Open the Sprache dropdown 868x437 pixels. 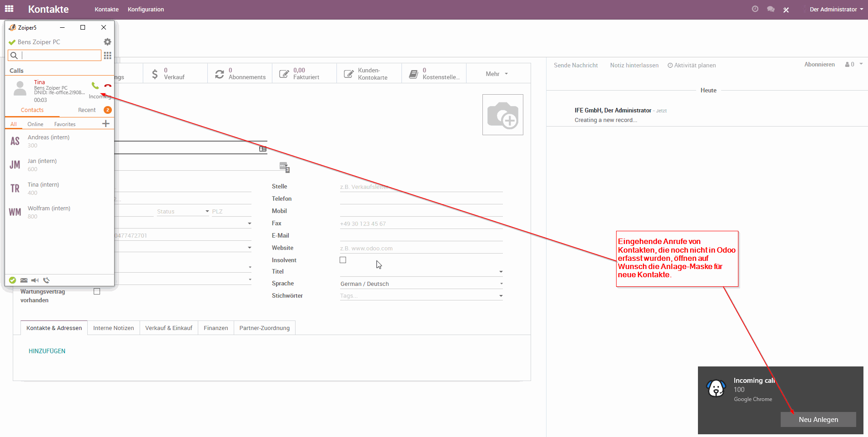pyautogui.click(x=421, y=284)
